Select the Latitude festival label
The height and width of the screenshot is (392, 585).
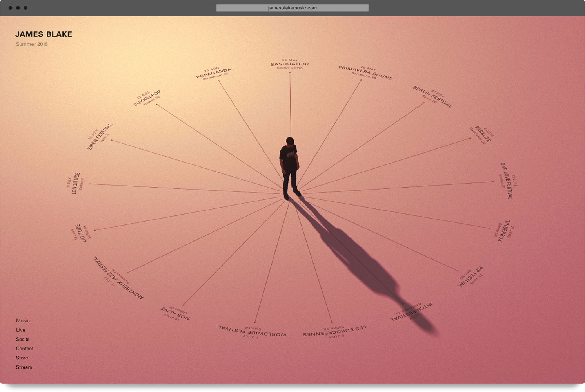(82, 233)
